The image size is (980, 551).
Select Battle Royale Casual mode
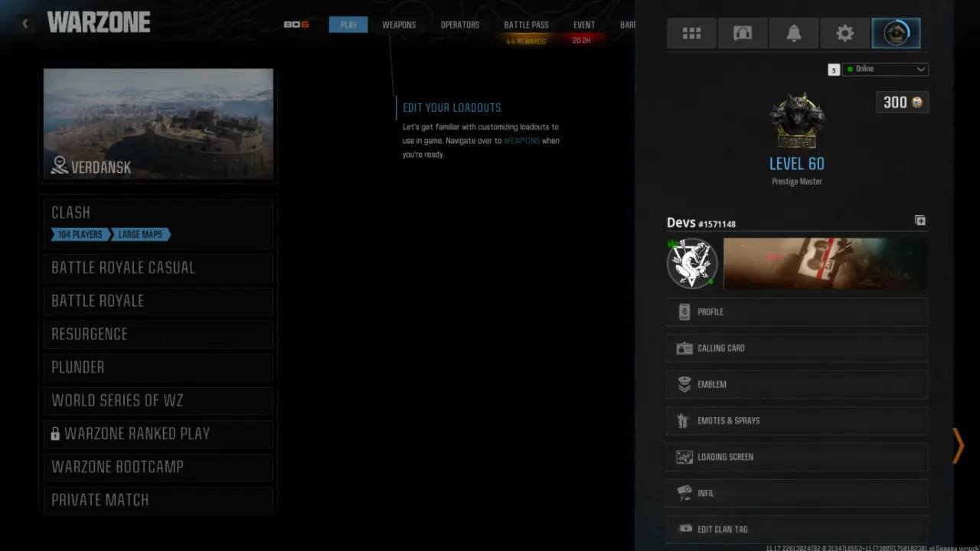158,268
